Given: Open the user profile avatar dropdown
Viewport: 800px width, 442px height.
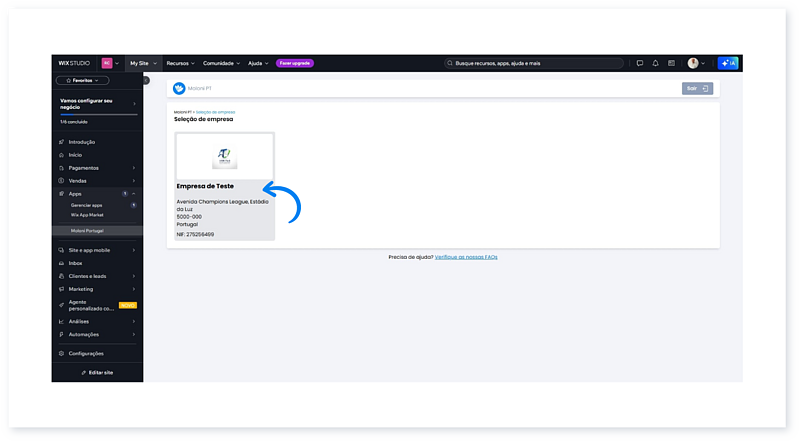Looking at the screenshot, I should coord(696,63).
